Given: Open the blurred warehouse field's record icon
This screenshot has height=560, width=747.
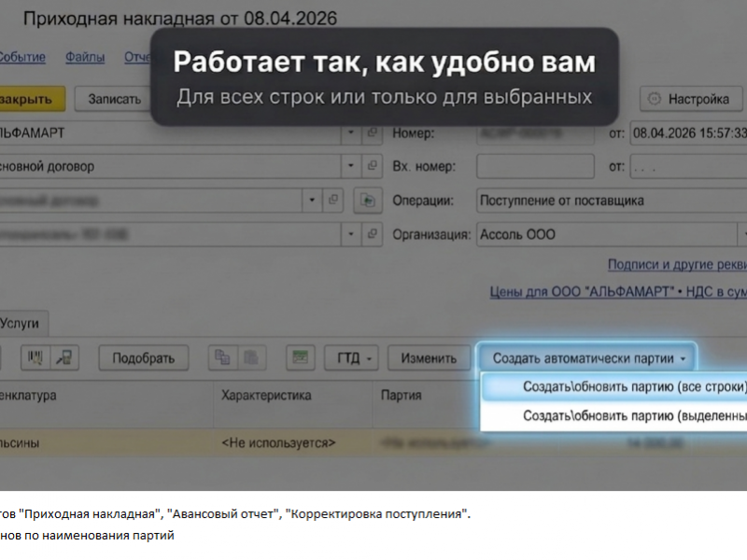Looking at the screenshot, I should [372, 234].
